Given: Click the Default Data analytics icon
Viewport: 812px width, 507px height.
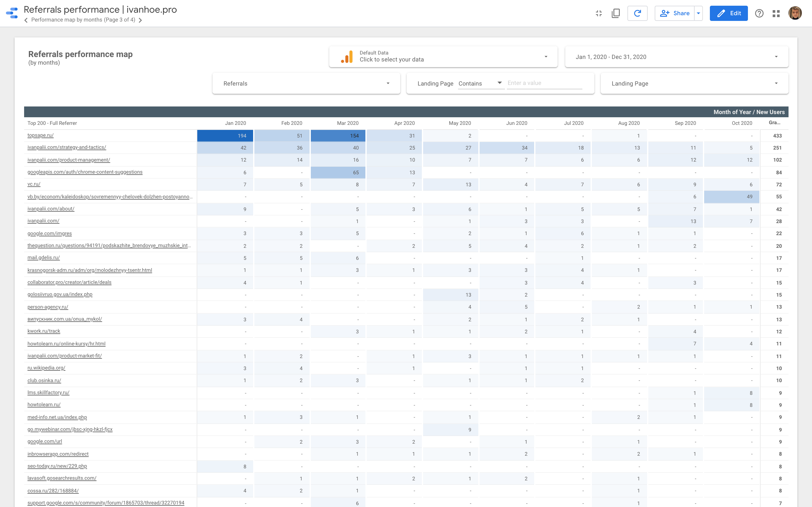Looking at the screenshot, I should 346,57.
